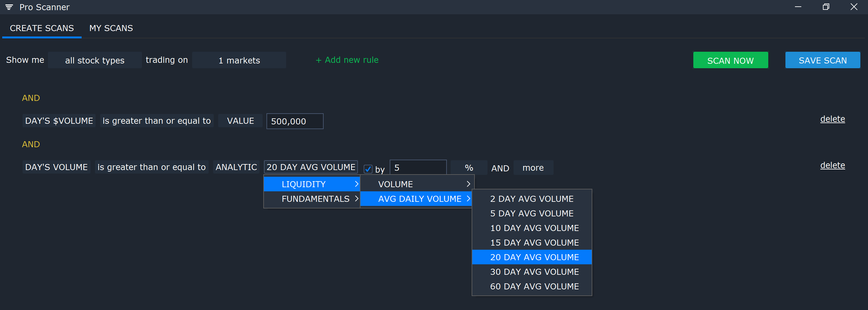Click the 'more' option in the rule
Image resolution: width=868 pixels, height=310 pixels.
point(533,168)
